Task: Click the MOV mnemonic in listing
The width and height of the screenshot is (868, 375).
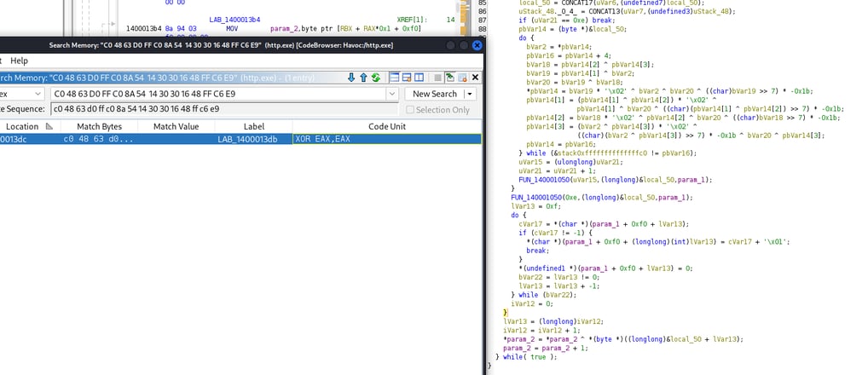Action: pos(232,29)
